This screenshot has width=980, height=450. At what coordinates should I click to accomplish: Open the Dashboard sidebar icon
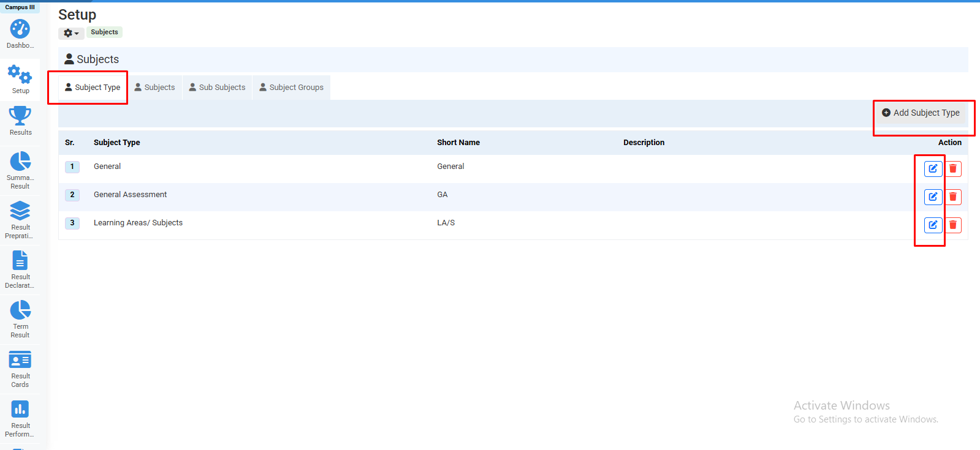[20, 29]
